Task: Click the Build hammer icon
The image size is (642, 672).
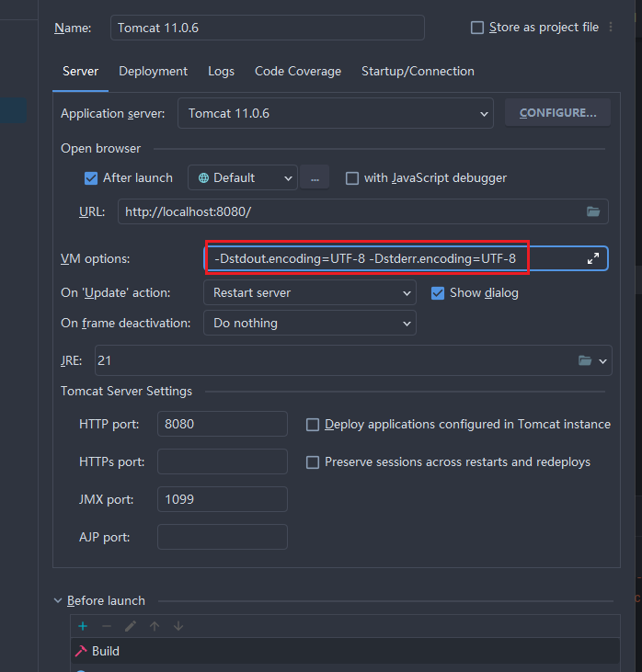Action: (x=81, y=651)
